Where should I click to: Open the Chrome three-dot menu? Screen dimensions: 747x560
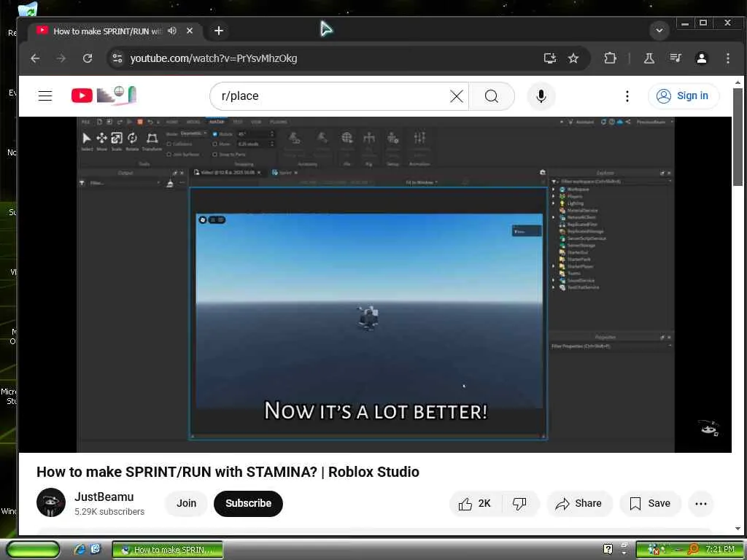tap(728, 58)
